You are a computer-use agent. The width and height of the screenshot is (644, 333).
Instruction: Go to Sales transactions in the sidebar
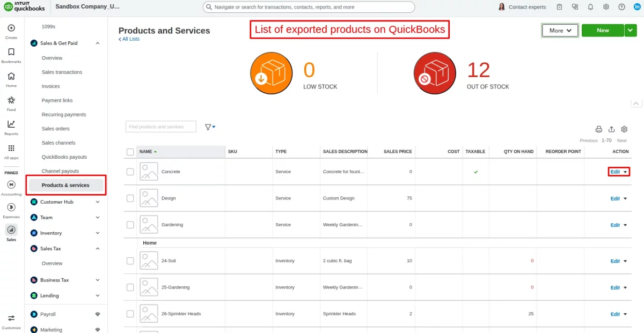coord(62,72)
